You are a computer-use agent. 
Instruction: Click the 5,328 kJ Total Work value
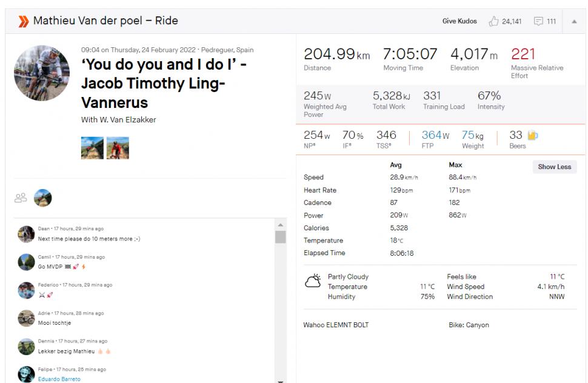[x=391, y=96]
